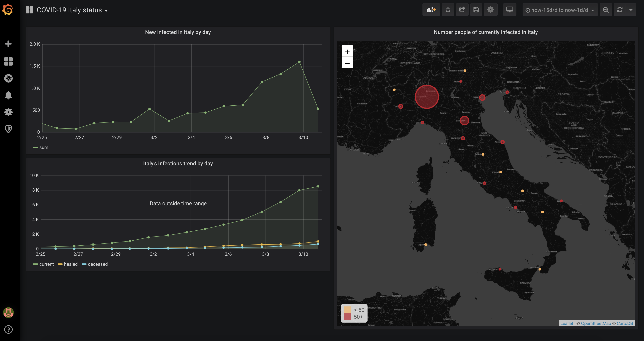Open the OpenStreetMap attribution link
Image resolution: width=644 pixels, height=341 pixels.
click(596, 323)
